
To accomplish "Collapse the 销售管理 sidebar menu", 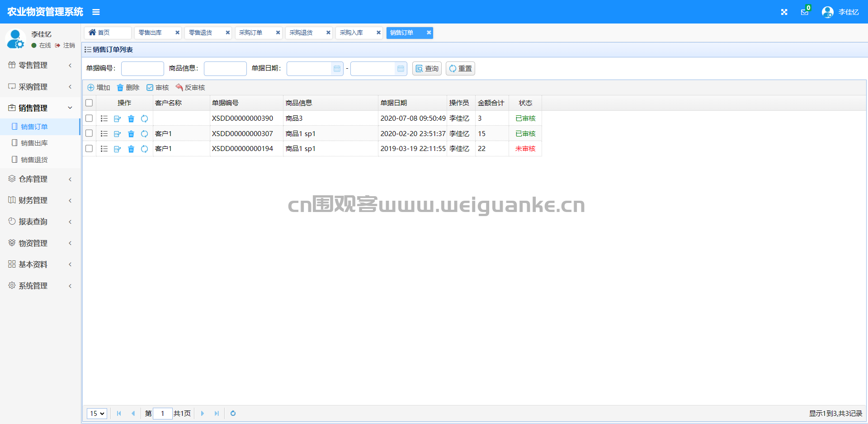I will (40, 108).
